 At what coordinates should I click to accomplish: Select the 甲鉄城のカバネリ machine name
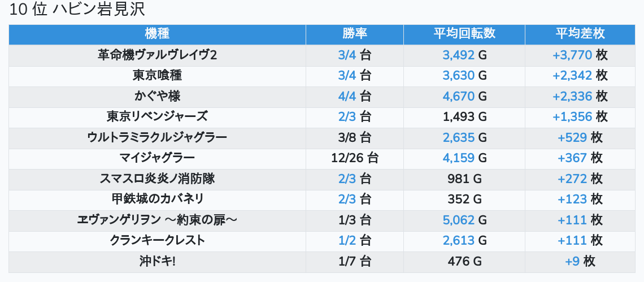(157, 199)
